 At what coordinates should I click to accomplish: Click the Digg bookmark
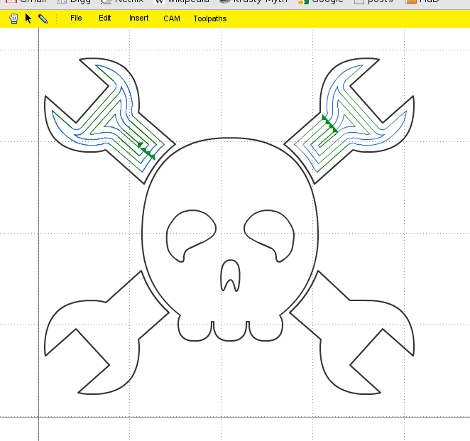tap(74, 2)
